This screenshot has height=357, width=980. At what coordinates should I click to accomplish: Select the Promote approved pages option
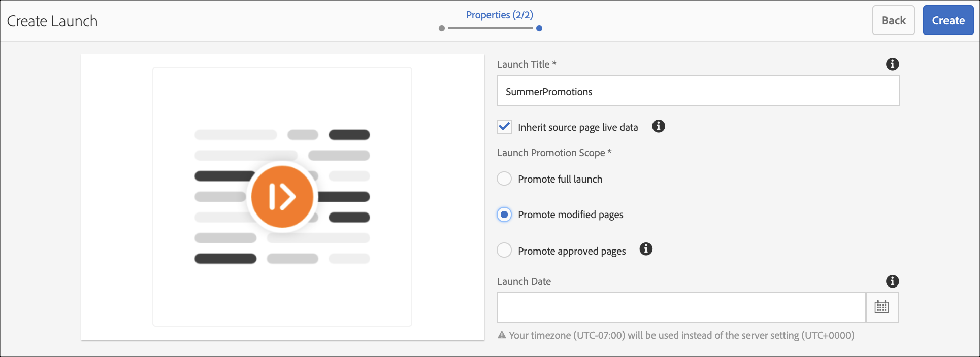coord(504,251)
